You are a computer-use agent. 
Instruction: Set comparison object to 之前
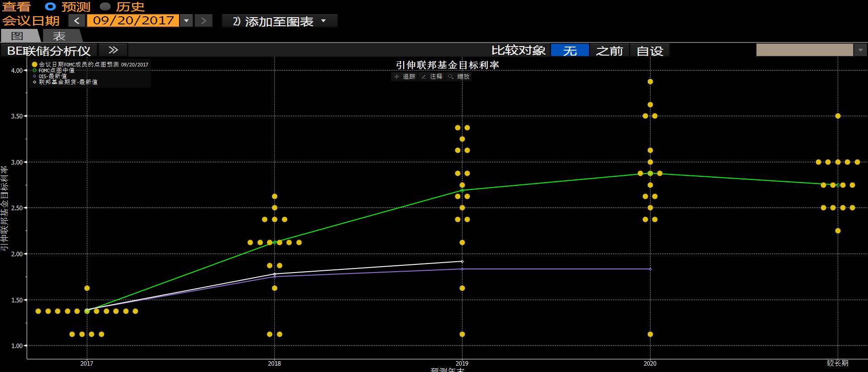pos(609,51)
